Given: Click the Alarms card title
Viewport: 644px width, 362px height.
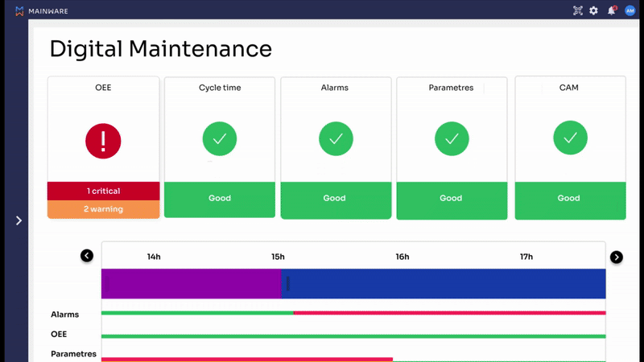Looking at the screenshot, I should tap(335, 88).
